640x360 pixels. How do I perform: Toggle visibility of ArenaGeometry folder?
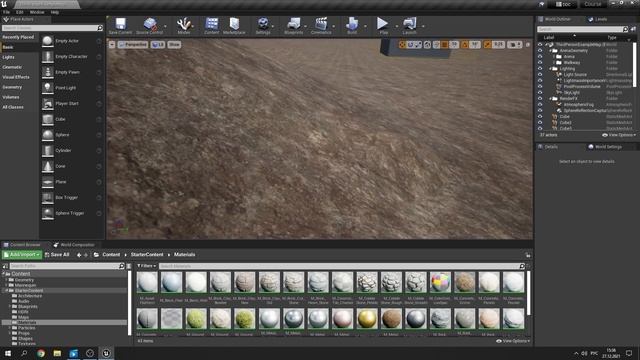click(x=540, y=51)
